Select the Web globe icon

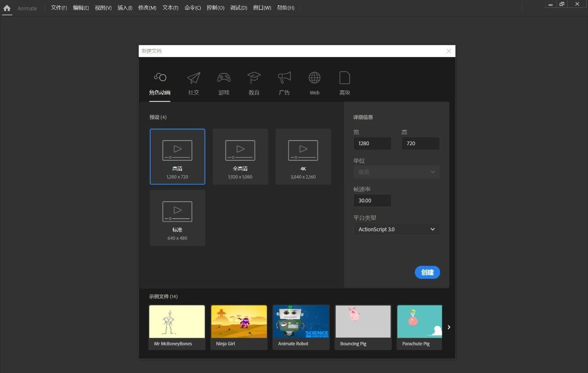point(315,78)
